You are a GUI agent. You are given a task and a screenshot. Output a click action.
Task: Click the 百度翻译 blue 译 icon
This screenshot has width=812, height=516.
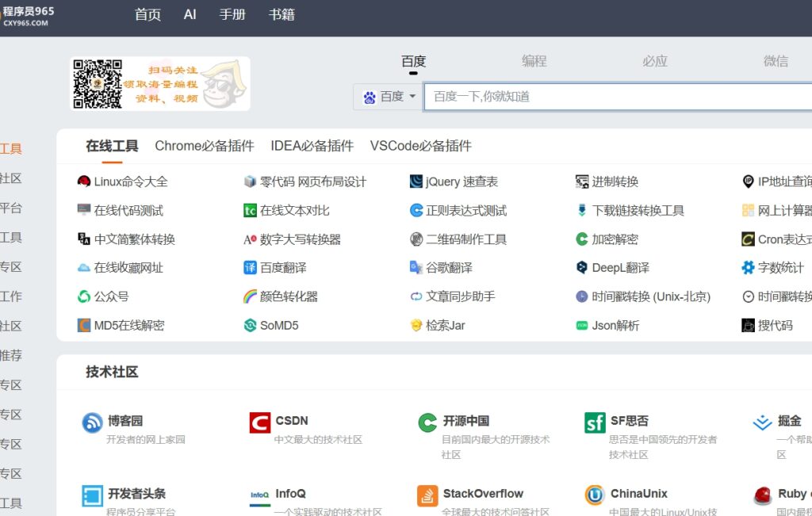click(x=250, y=268)
